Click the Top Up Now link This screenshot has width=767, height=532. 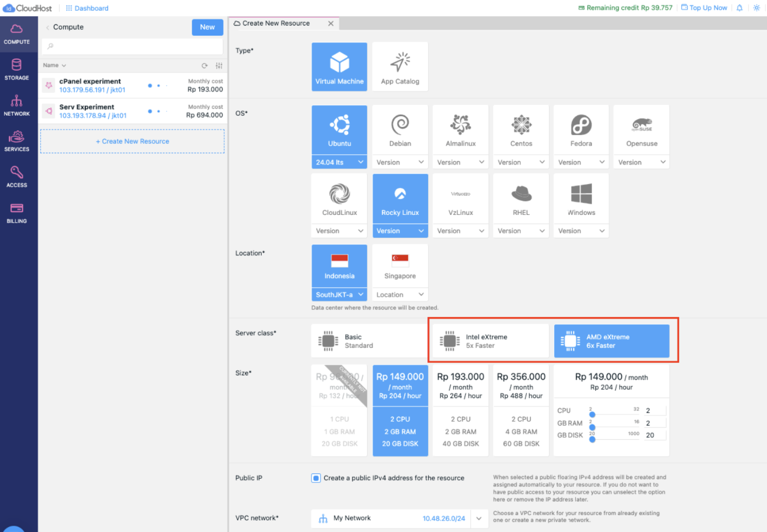pos(704,8)
